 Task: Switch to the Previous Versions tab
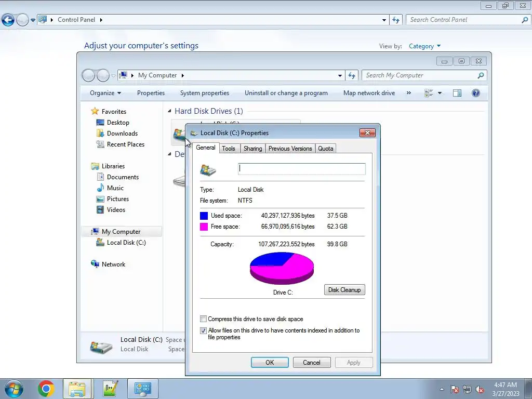point(290,149)
